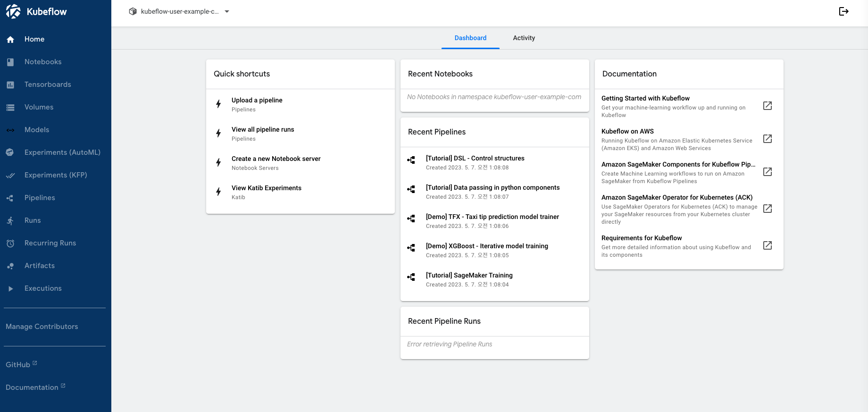Click pipeline icon beside Data passing in python components
Viewport: 868px width, 412px height.
click(411, 189)
